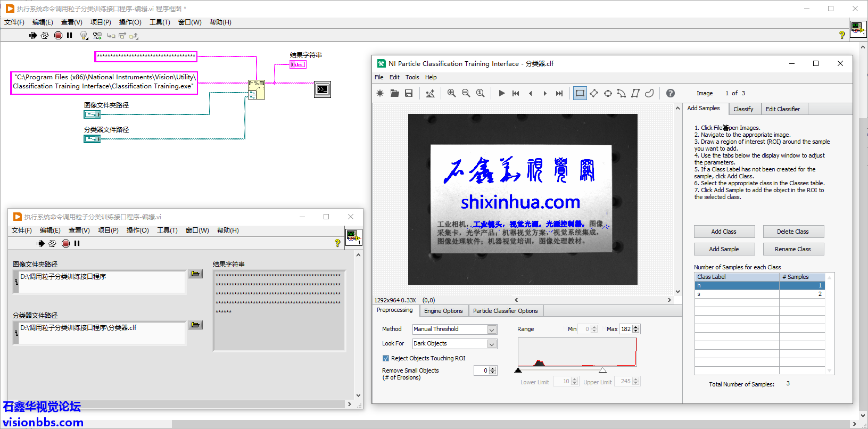Open the Help menu in NI window
The height and width of the screenshot is (429, 868).
click(431, 77)
